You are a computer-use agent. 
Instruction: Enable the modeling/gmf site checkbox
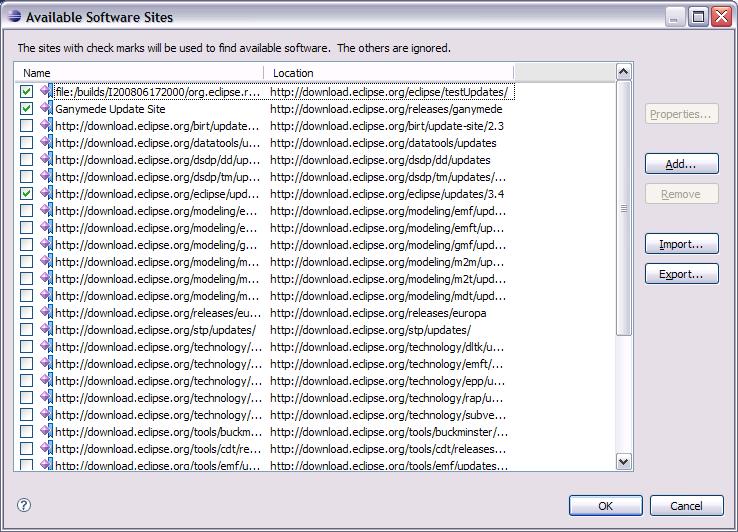[26, 244]
